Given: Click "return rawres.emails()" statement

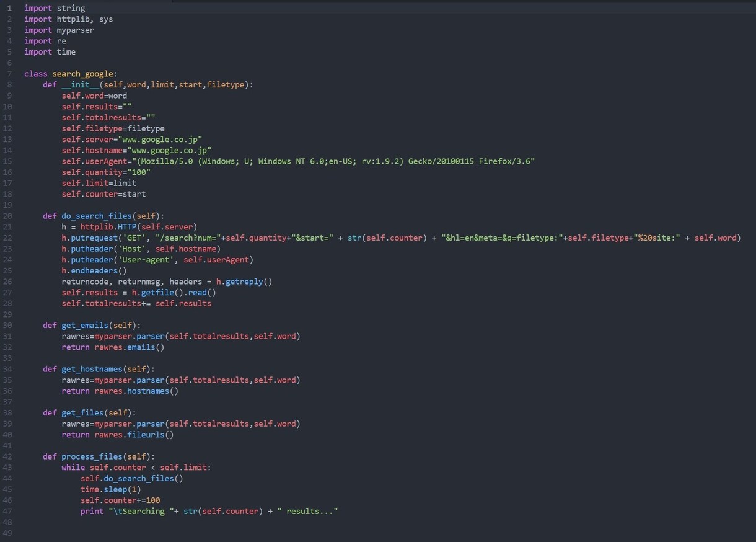Looking at the screenshot, I should pos(113,347).
